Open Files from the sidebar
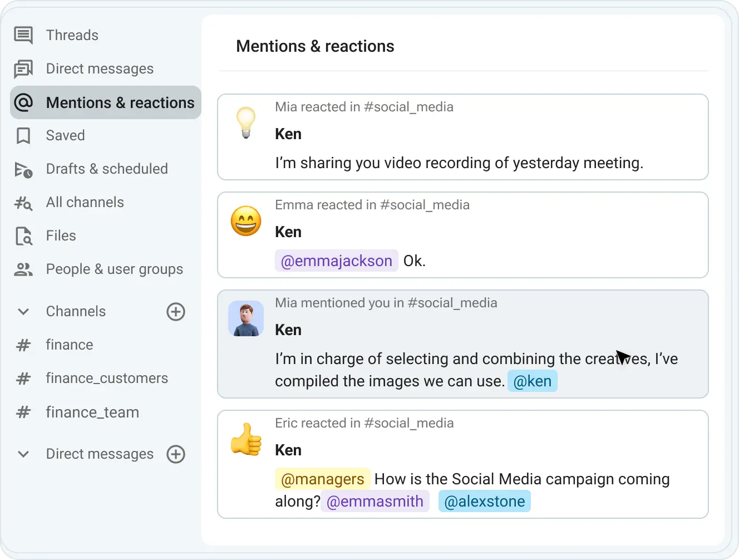 tap(105, 235)
